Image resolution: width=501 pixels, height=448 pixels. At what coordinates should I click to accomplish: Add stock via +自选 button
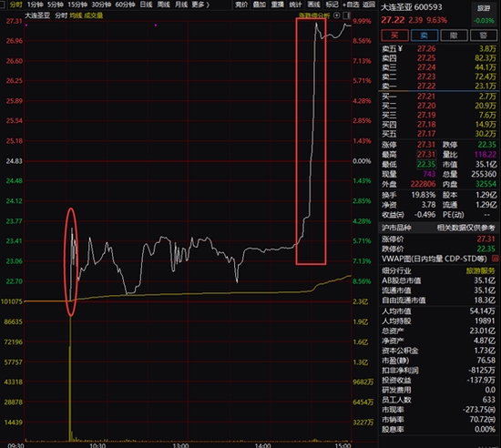351,5
